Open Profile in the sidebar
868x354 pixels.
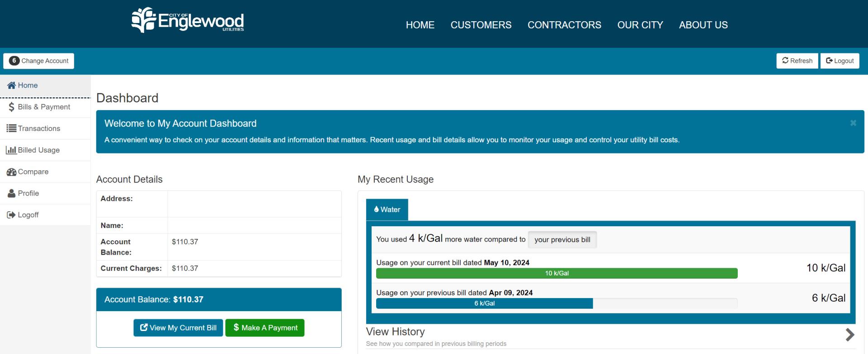45,194
